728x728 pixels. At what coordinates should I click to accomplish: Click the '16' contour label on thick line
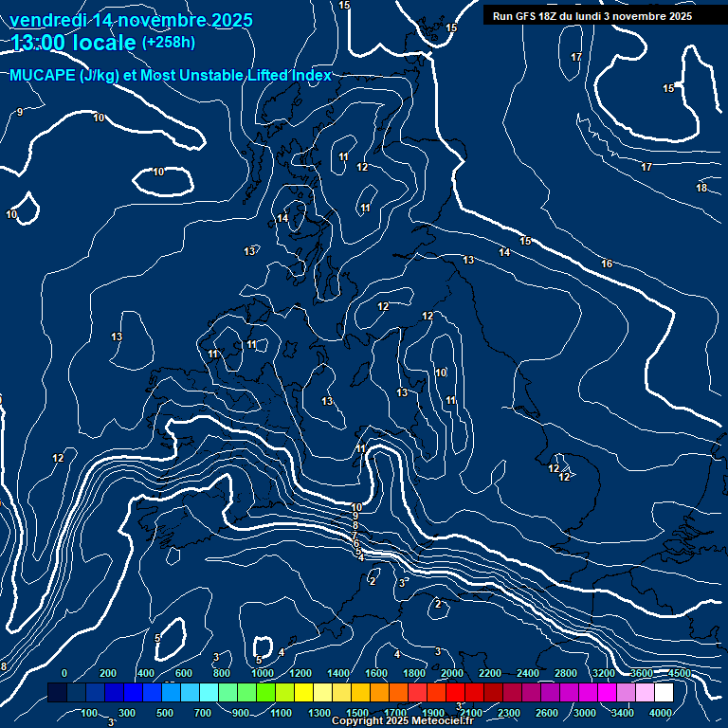pyautogui.click(x=607, y=264)
